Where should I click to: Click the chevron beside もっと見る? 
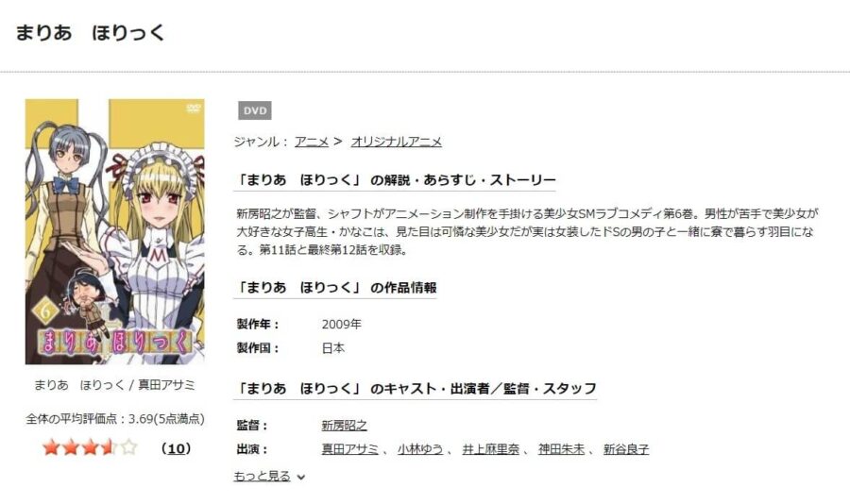point(301,478)
